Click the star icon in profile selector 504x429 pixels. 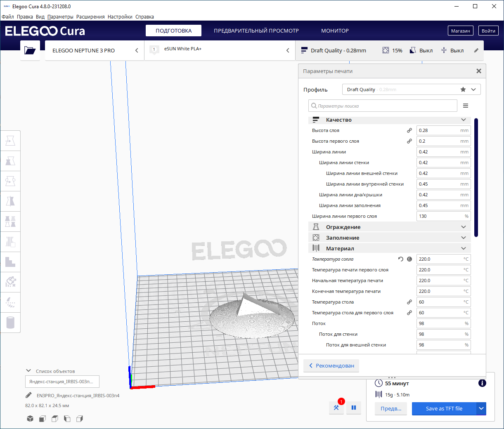[x=463, y=90]
